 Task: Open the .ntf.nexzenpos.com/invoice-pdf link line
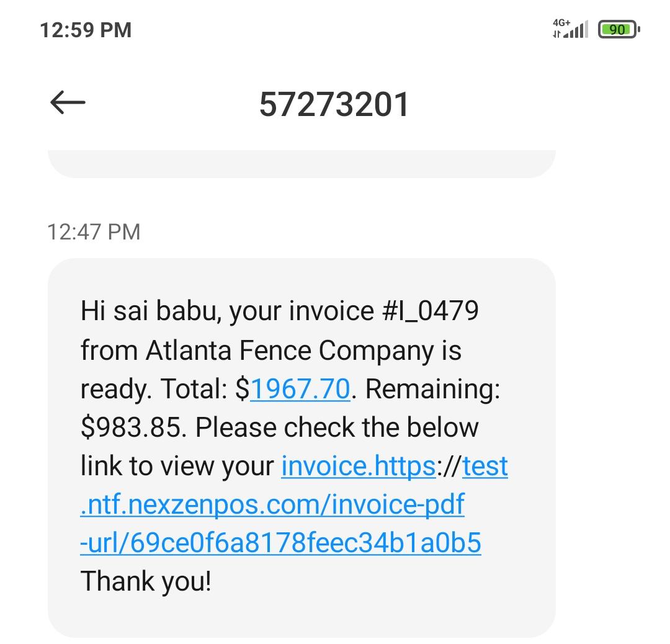tap(272, 504)
